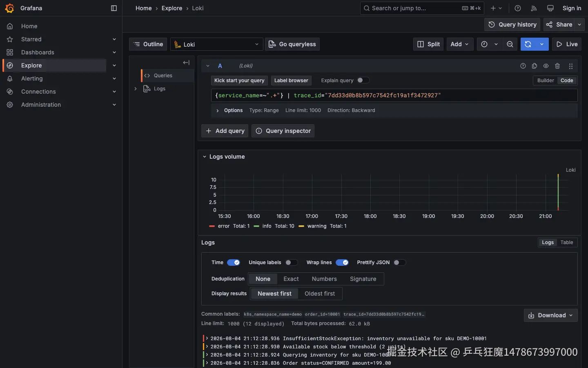Click the Administration gear icon
The height and width of the screenshot is (368, 588).
coord(10,105)
